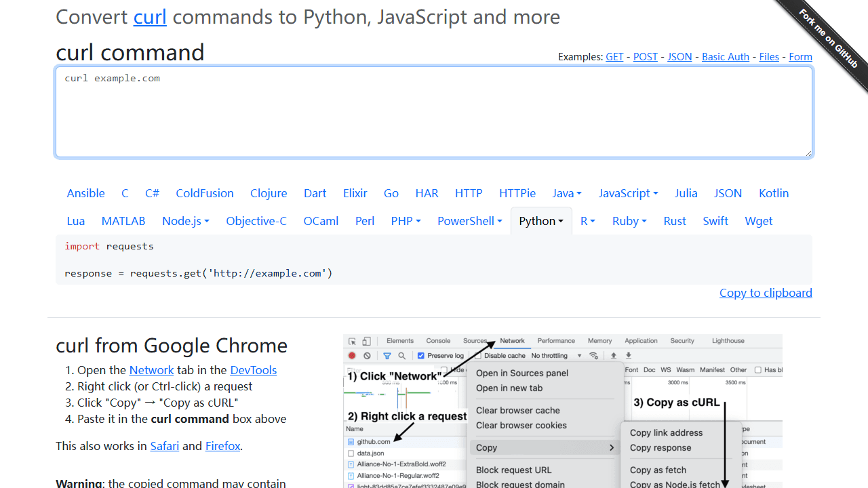Switch to the Julia tab

[686, 193]
